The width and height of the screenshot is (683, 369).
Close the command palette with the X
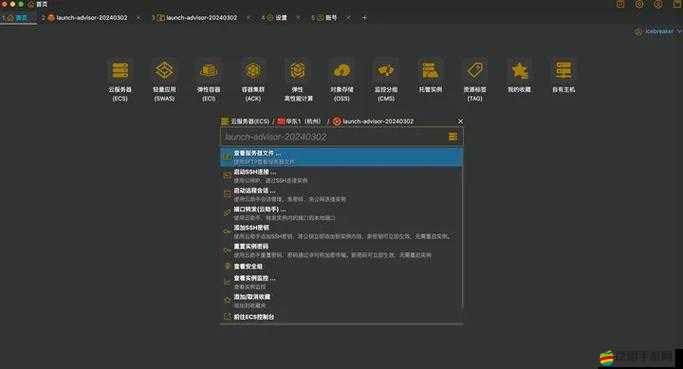click(x=460, y=121)
